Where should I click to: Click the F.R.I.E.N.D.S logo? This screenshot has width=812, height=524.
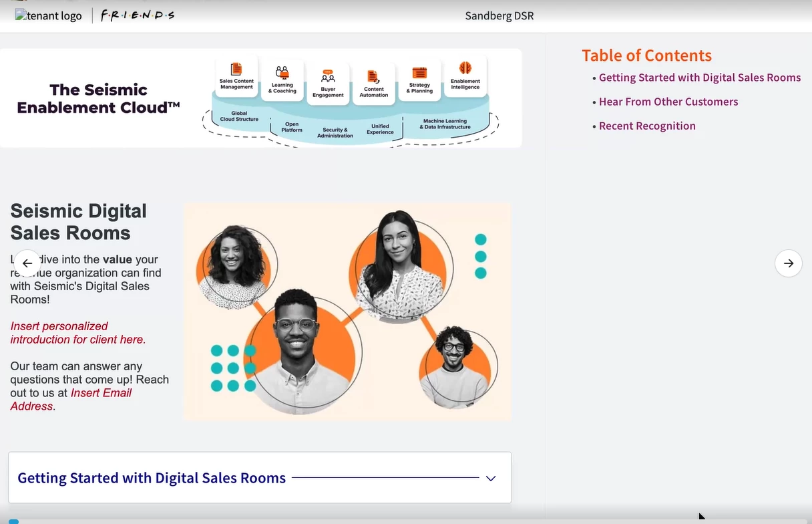click(x=138, y=15)
